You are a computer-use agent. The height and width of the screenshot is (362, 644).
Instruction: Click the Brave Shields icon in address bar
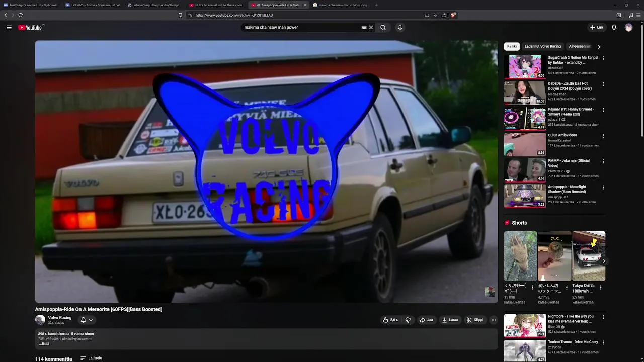[453, 15]
